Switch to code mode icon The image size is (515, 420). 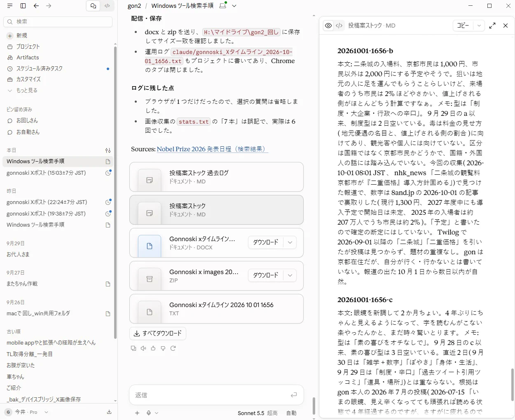107,6
